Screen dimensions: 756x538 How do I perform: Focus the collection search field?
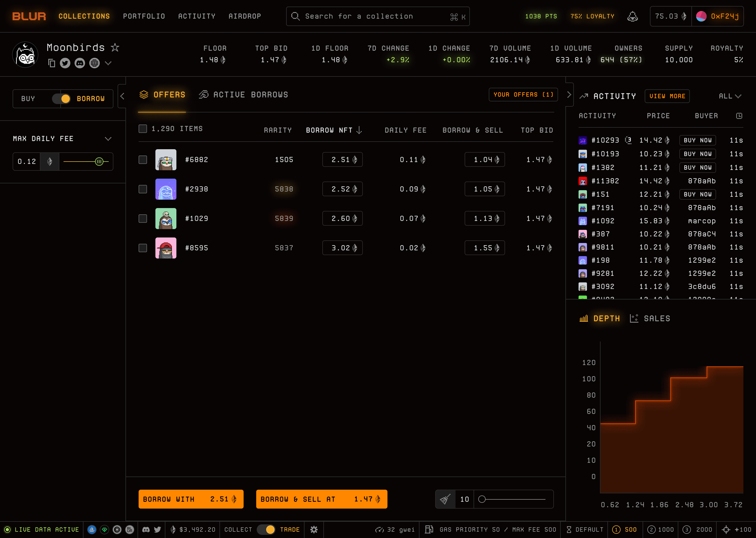(x=378, y=16)
